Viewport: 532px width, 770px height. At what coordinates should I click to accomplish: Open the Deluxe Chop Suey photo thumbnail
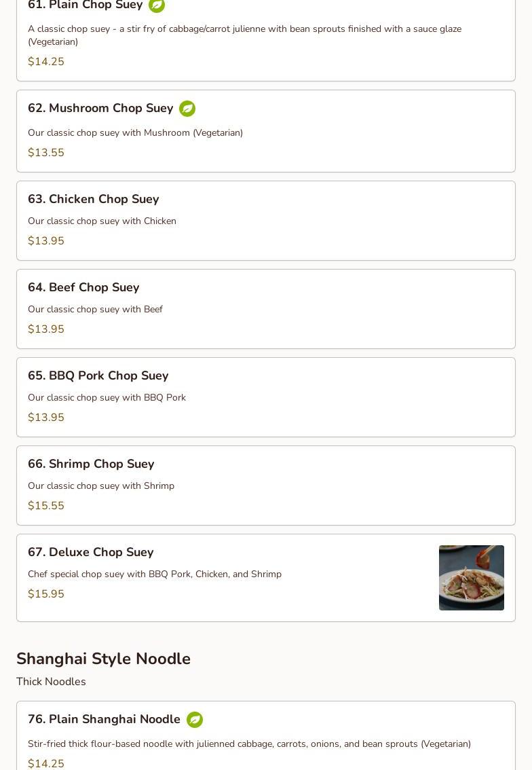tap(471, 578)
